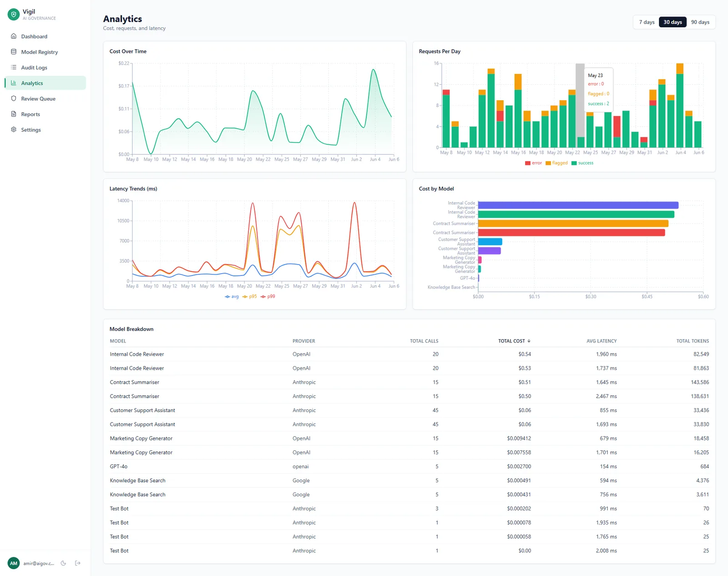Image resolution: width=728 pixels, height=576 pixels.
Task: Click the Vigil shield logo
Action: 14,15
